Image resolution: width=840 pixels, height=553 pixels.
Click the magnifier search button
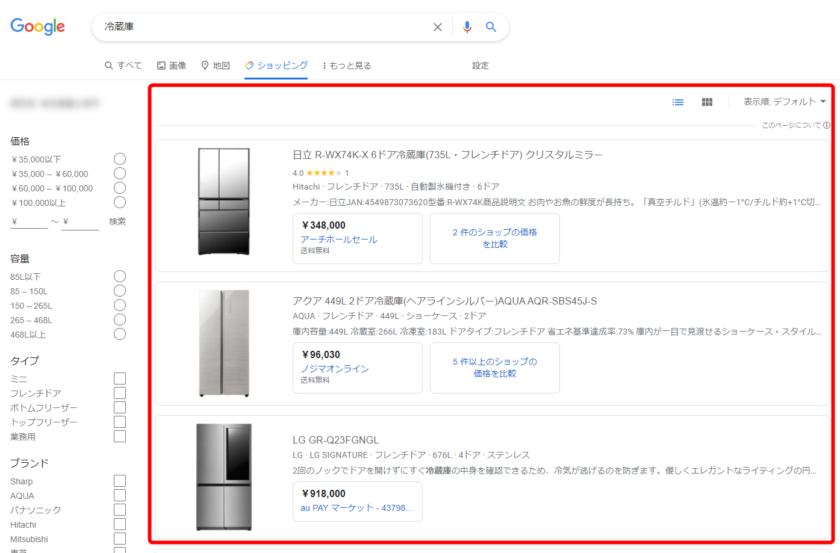[x=491, y=27]
